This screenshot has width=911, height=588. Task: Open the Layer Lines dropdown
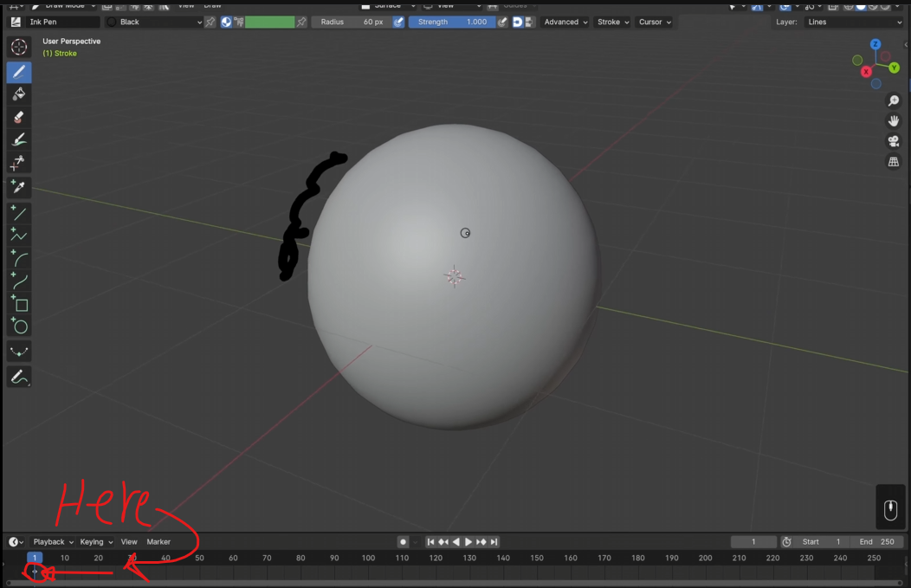click(x=853, y=22)
